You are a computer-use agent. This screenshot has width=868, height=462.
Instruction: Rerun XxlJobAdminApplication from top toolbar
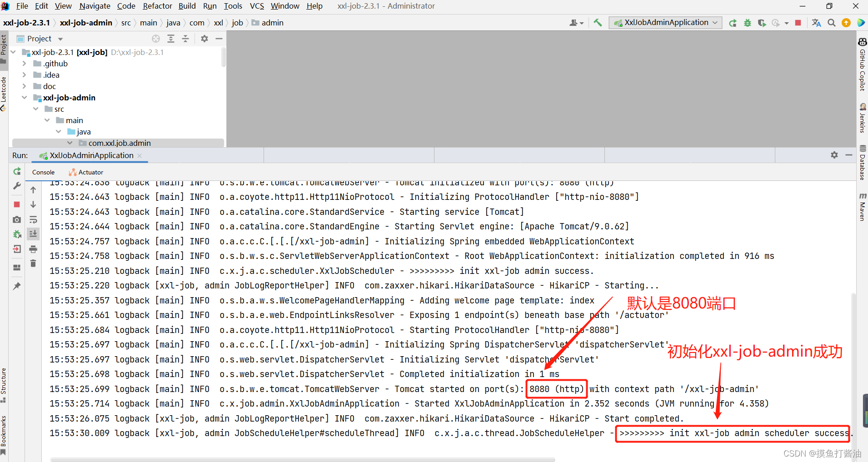pyautogui.click(x=733, y=23)
